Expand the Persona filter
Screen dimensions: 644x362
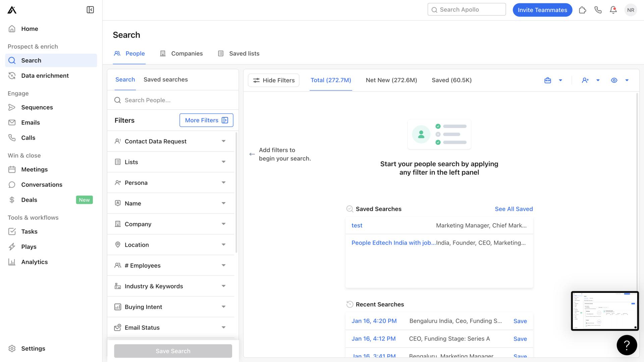(x=171, y=183)
